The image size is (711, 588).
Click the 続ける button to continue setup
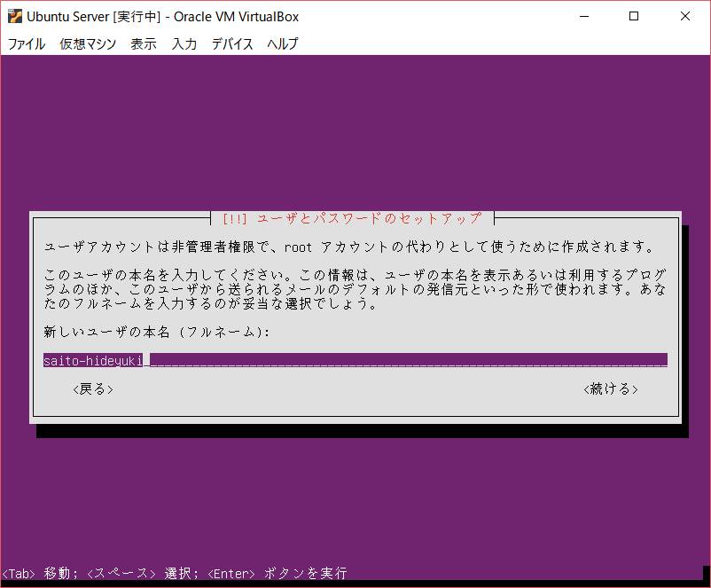(610, 388)
